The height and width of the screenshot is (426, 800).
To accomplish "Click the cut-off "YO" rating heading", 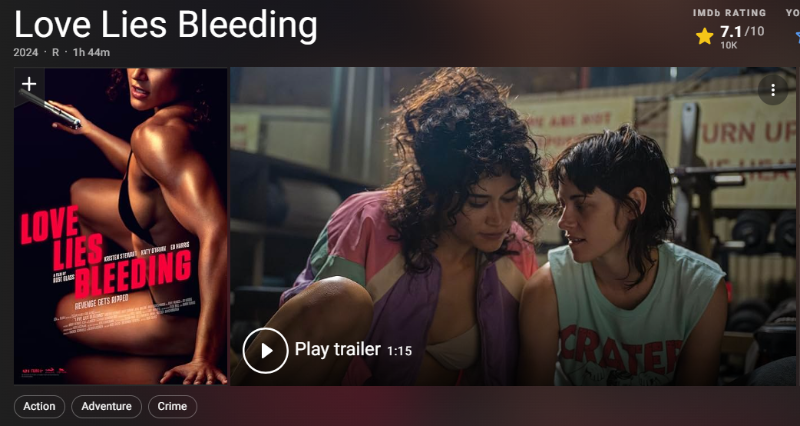I will click(x=793, y=13).
